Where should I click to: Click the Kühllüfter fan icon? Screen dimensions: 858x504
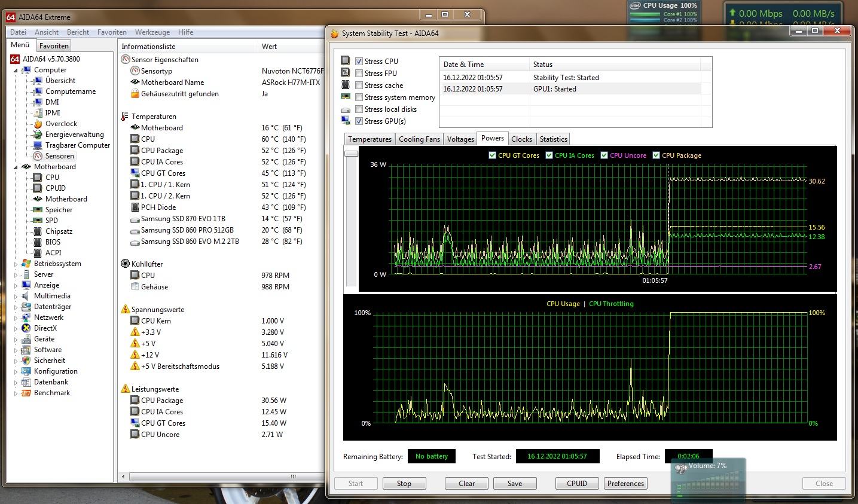click(x=126, y=264)
